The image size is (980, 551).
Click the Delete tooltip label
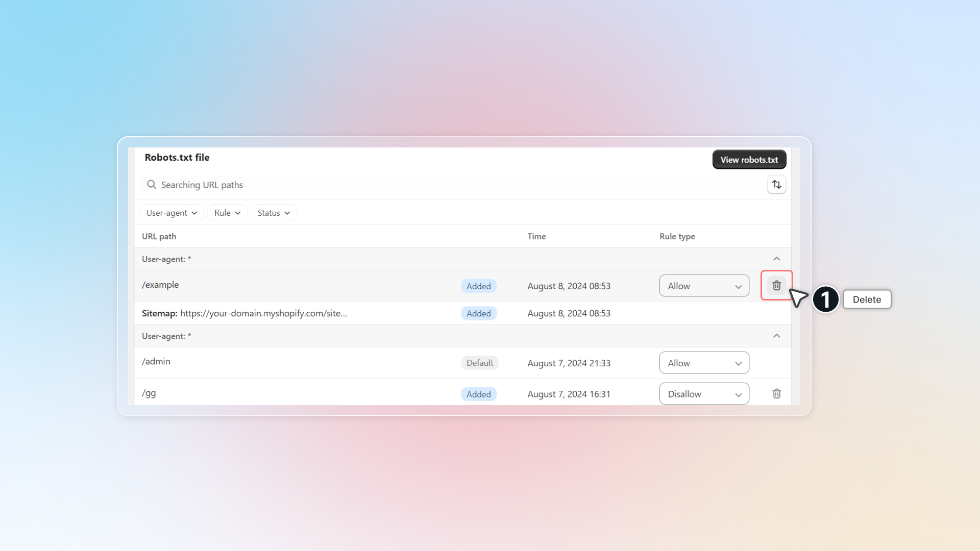pyautogui.click(x=867, y=299)
